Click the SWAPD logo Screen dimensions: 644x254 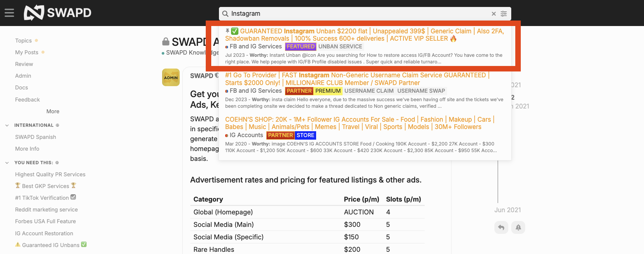tap(58, 13)
